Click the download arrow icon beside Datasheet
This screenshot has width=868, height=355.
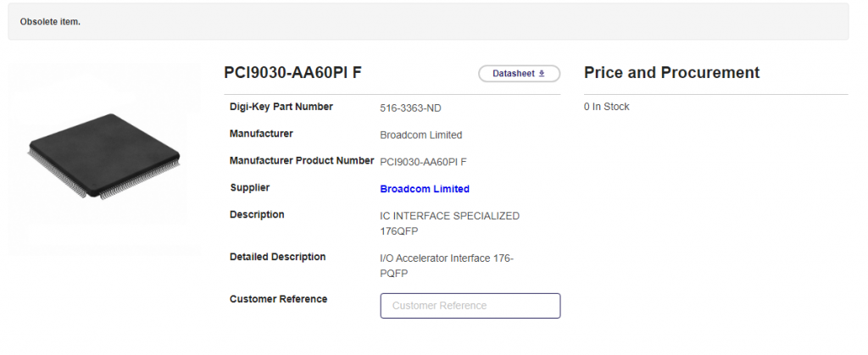pyautogui.click(x=542, y=74)
